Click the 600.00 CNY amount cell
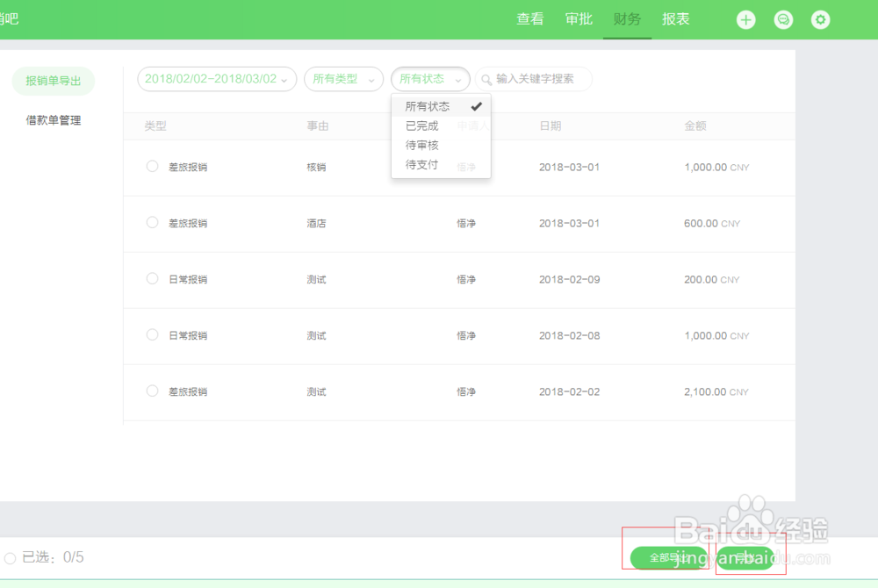 [712, 223]
